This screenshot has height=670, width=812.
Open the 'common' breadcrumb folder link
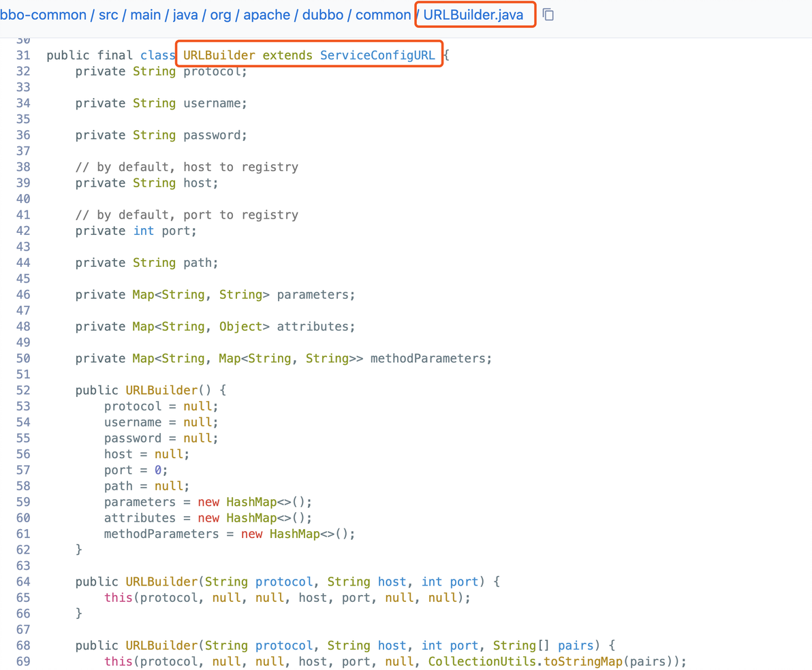coord(383,15)
